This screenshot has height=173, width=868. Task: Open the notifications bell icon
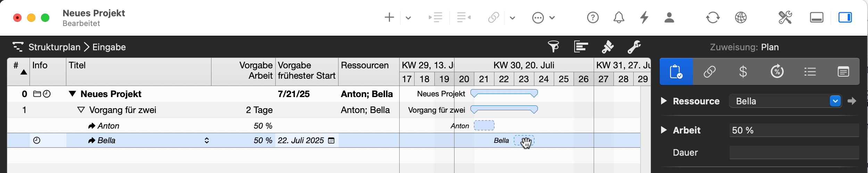(619, 17)
